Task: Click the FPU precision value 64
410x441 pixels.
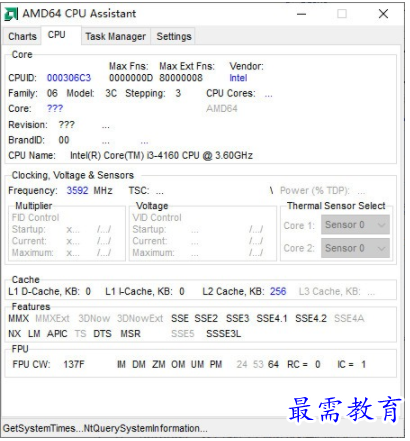Action: [x=273, y=364]
